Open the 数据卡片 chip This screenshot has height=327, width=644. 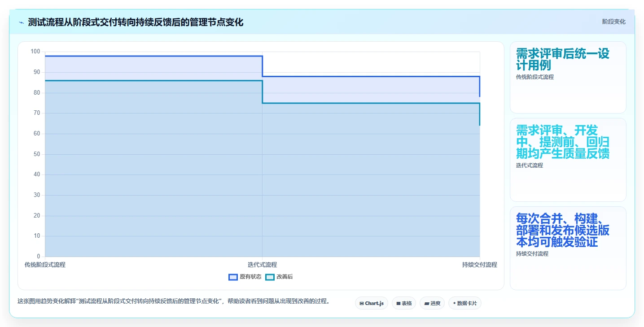(x=465, y=303)
